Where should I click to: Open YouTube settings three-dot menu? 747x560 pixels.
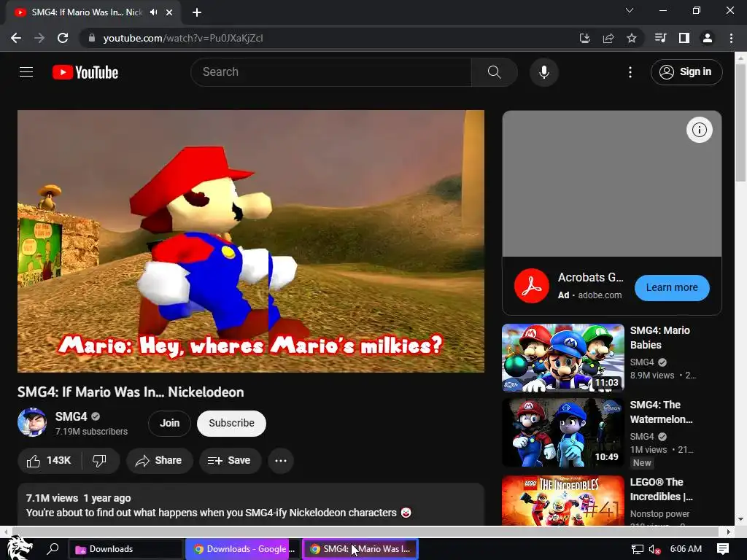tap(630, 72)
